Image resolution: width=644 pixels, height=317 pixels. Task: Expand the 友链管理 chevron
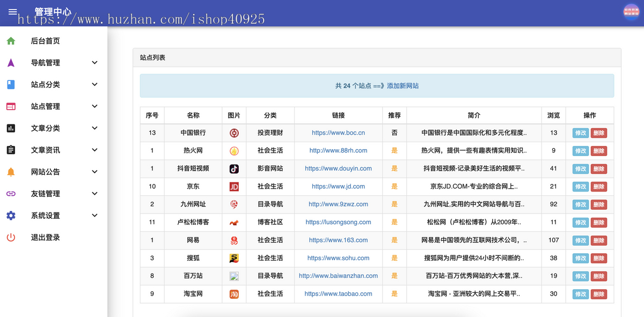[95, 194]
